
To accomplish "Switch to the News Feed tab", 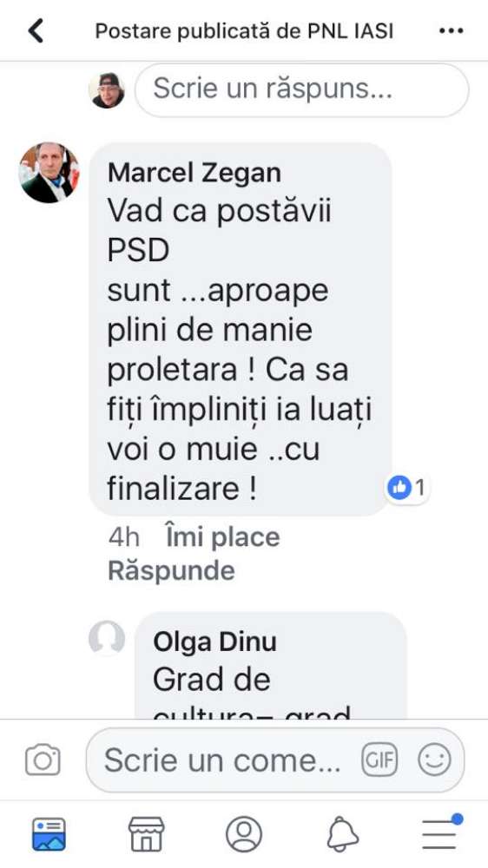I will (49, 833).
